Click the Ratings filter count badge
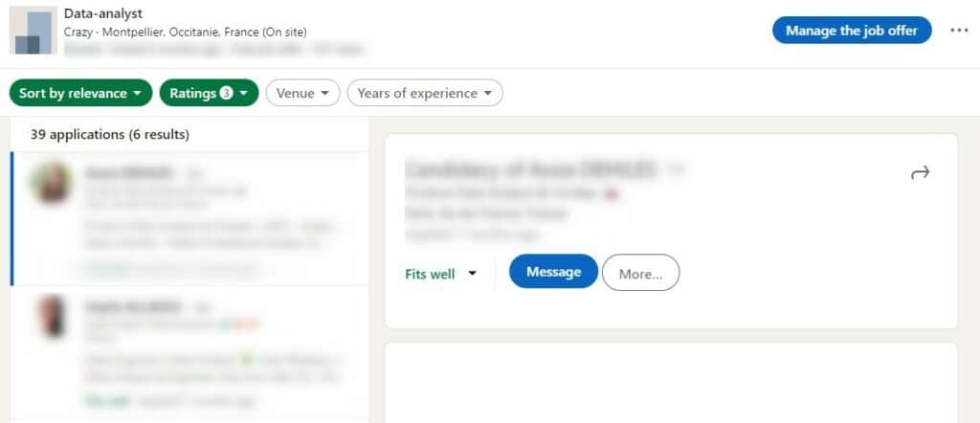 pyautogui.click(x=226, y=93)
